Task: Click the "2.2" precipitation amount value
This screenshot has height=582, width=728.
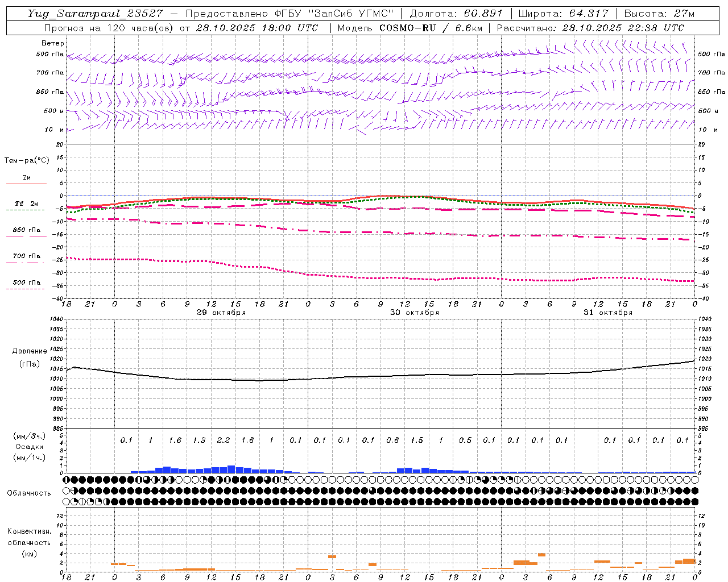Action: click(224, 440)
